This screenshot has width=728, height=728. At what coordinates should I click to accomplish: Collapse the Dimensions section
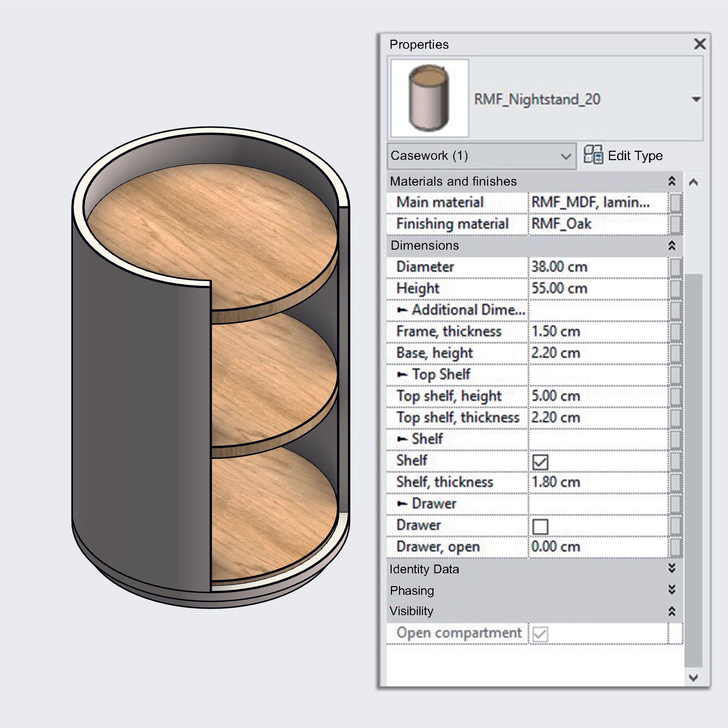tap(672, 246)
